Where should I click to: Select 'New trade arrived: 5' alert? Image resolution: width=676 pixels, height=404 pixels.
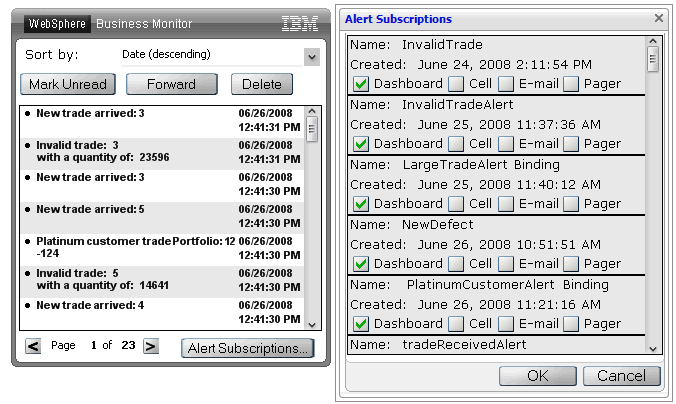click(162, 218)
